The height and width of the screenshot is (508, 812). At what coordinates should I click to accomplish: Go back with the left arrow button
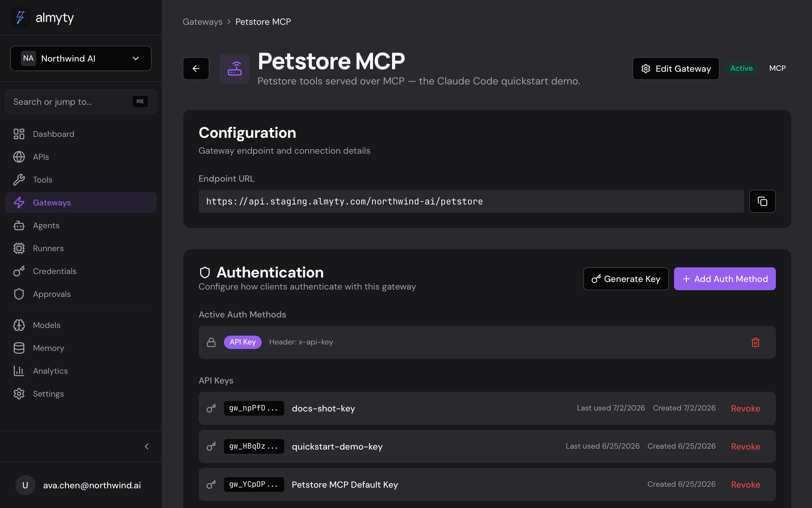coord(196,69)
